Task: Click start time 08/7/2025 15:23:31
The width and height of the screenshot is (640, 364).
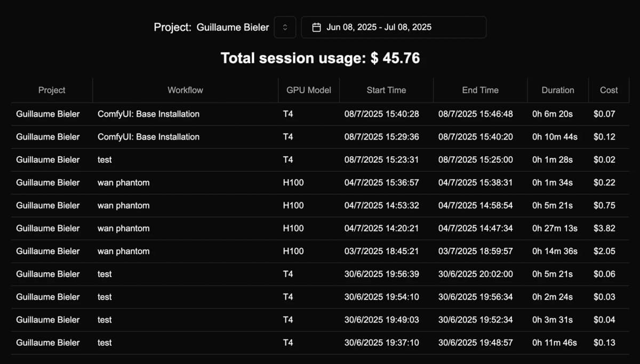Action: [x=381, y=160]
